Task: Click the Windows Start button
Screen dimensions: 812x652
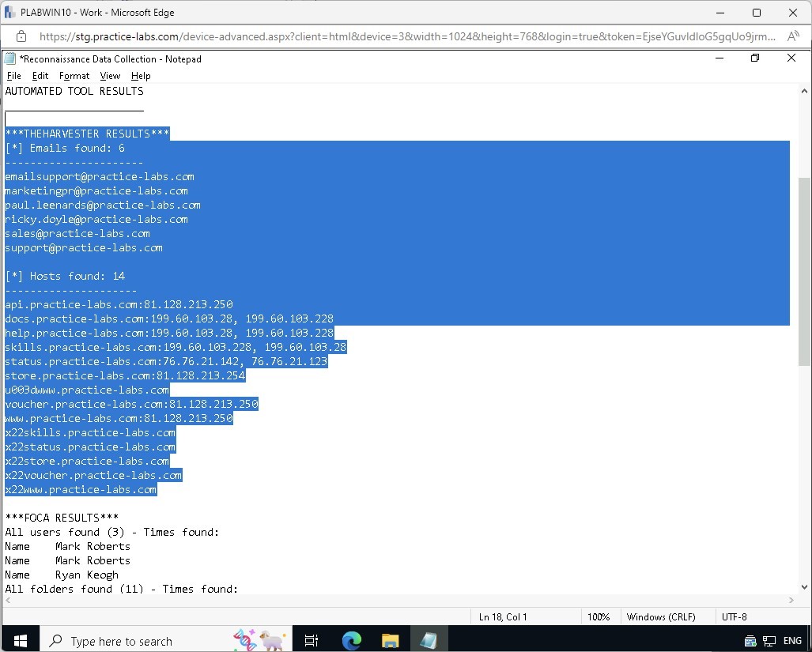Action: pyautogui.click(x=20, y=640)
